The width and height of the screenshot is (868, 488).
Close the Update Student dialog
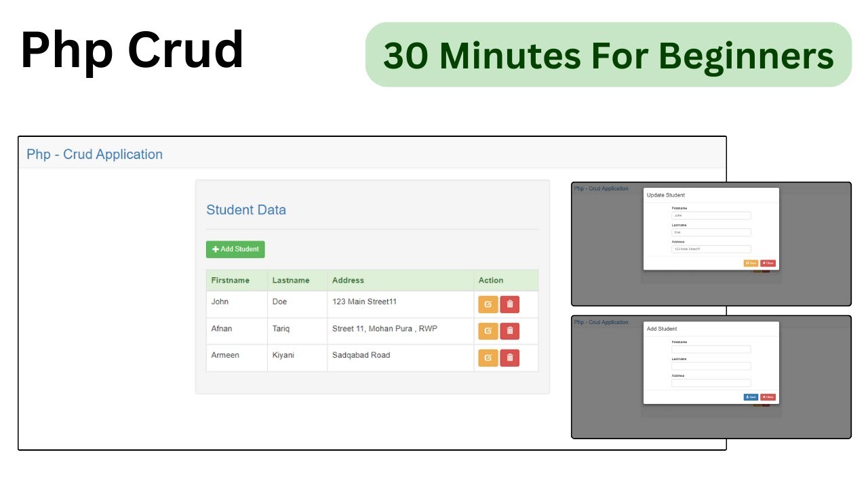tap(768, 263)
